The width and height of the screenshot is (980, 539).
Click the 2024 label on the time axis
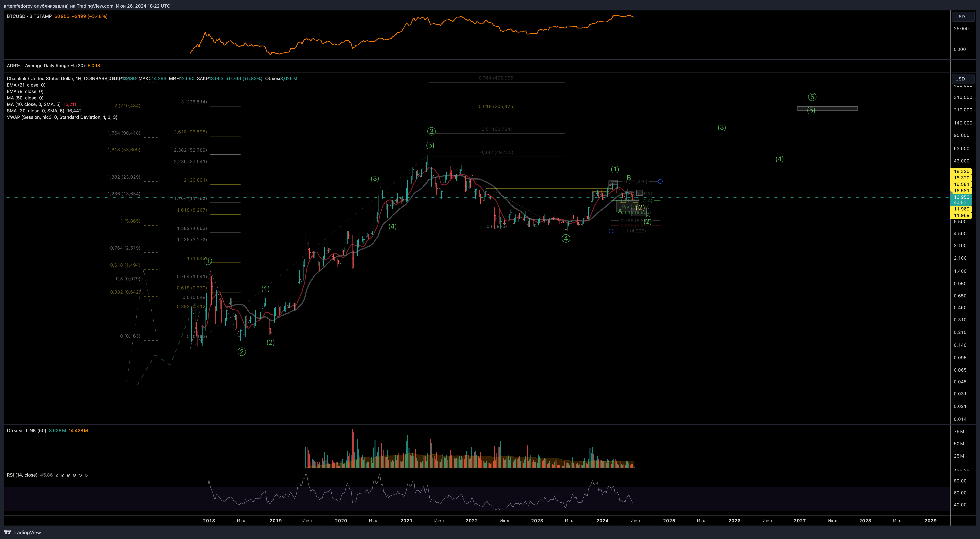point(602,520)
